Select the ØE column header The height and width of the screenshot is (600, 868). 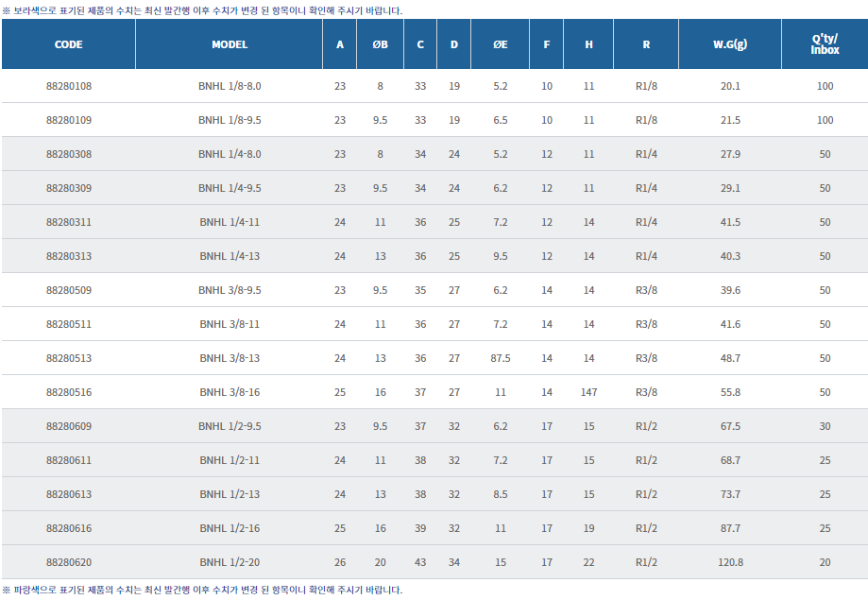click(x=501, y=44)
